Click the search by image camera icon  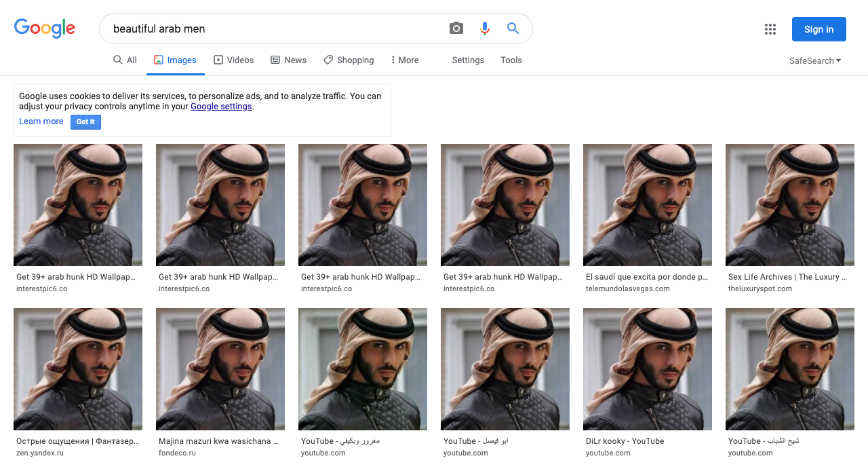click(x=456, y=29)
